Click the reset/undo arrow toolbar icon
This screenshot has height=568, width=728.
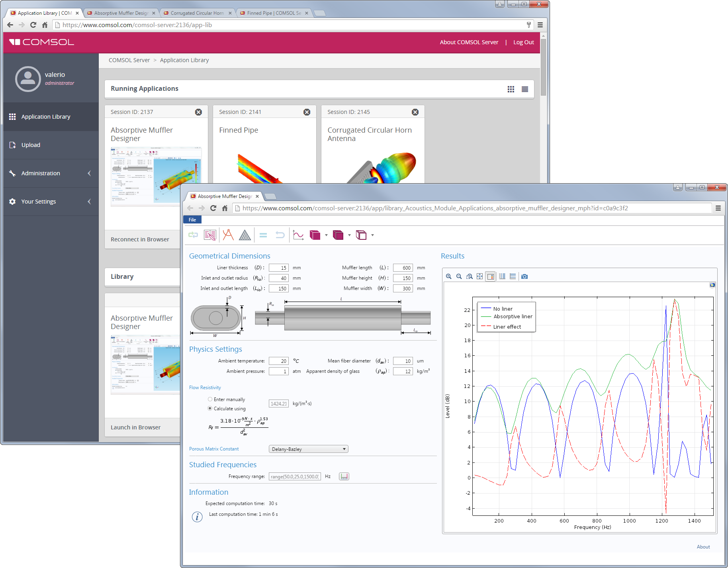pyautogui.click(x=280, y=235)
